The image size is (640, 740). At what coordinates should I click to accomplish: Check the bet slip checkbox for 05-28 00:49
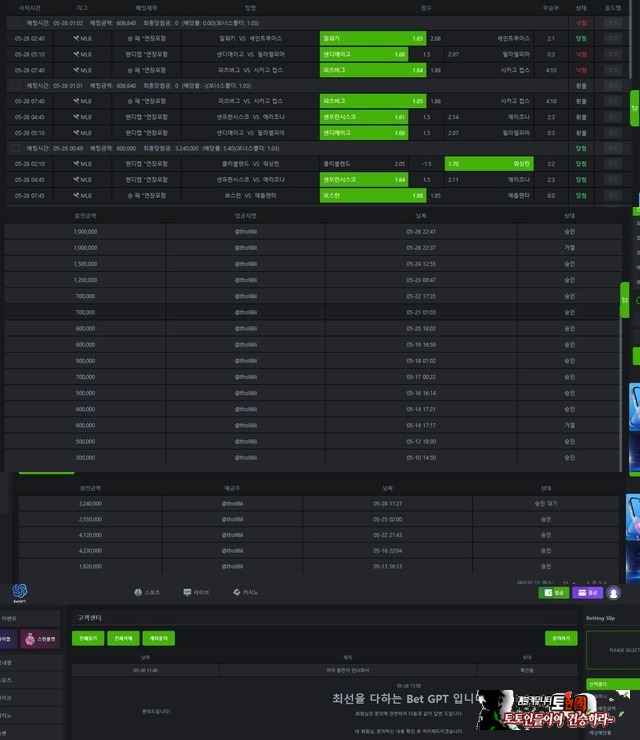click(16, 148)
